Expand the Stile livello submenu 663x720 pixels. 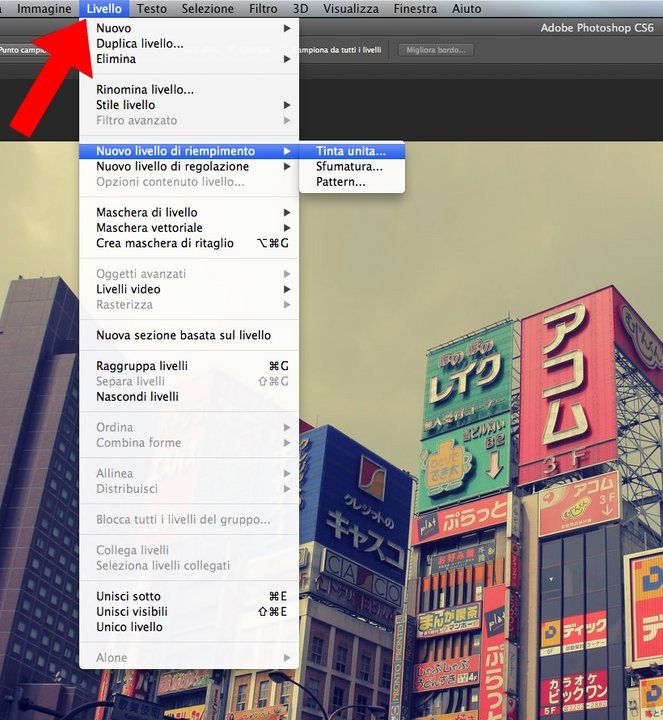click(x=189, y=105)
